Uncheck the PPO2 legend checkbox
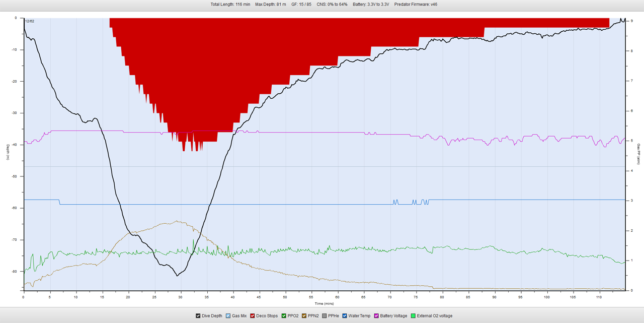This screenshot has width=644, height=323. (284, 316)
